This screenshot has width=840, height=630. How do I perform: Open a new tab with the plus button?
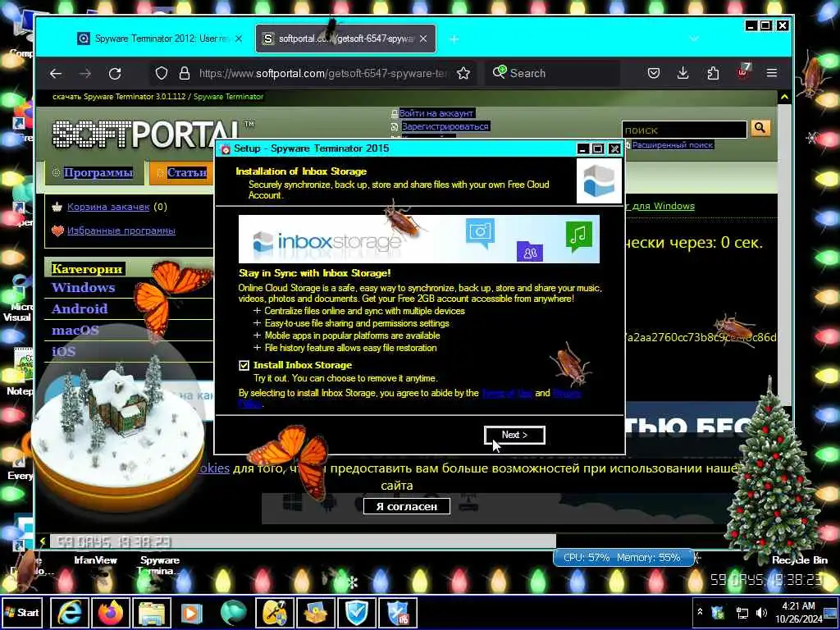[454, 39]
